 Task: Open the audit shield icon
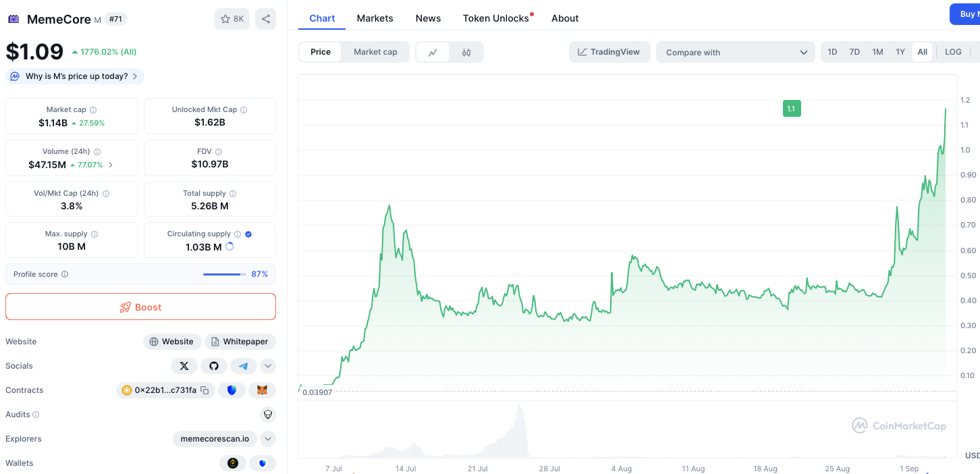click(268, 415)
